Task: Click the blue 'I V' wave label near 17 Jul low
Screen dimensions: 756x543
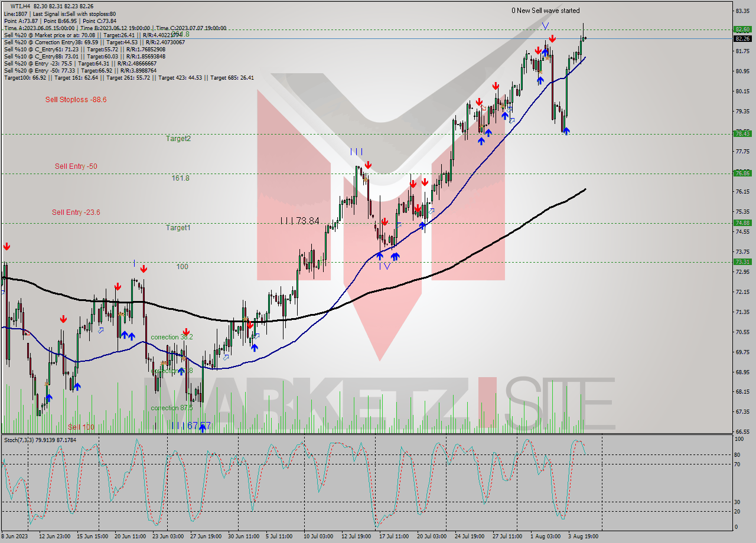Action: point(385,266)
